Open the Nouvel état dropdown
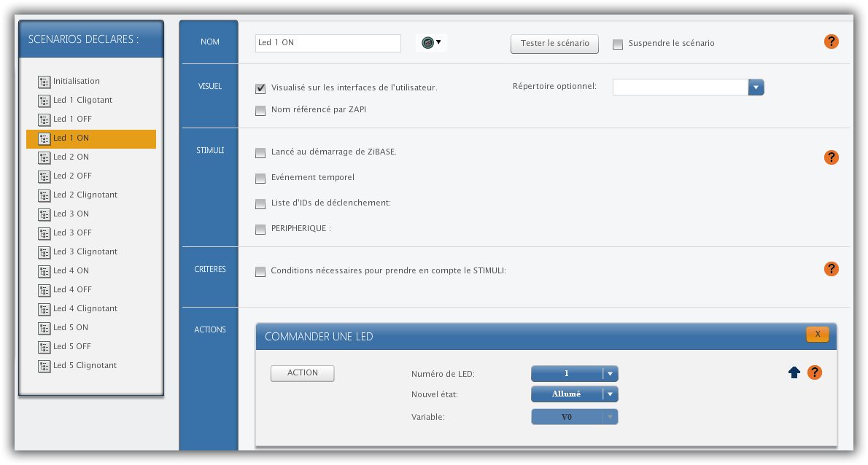 point(611,395)
